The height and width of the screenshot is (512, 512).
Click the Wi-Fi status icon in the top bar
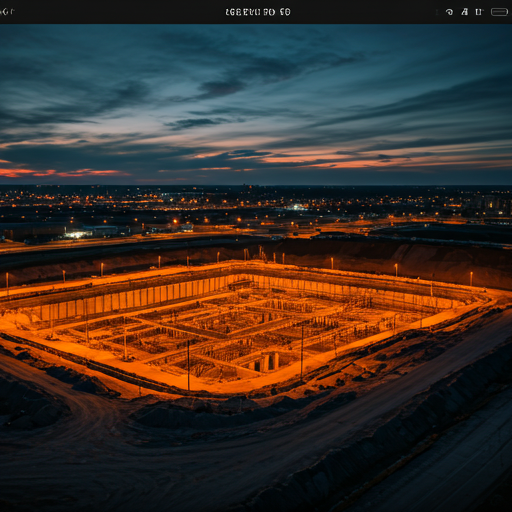449,12
